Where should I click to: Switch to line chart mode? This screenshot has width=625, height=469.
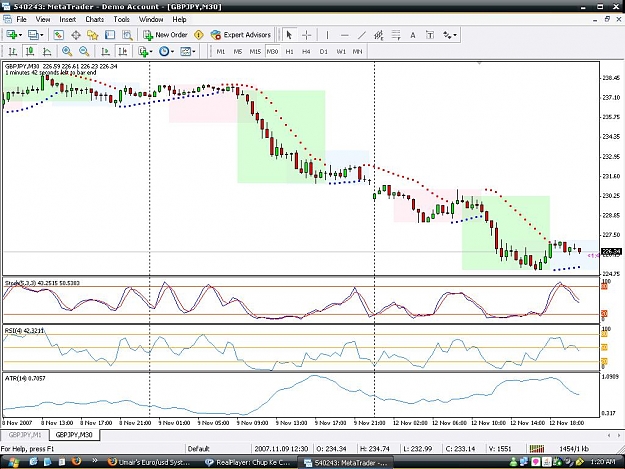pyautogui.click(x=47, y=51)
